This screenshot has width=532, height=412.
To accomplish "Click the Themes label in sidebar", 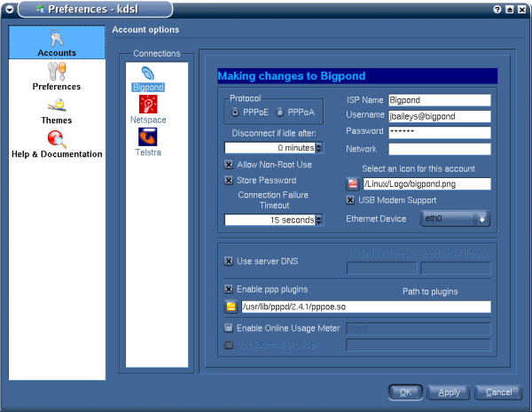I will pyautogui.click(x=57, y=120).
